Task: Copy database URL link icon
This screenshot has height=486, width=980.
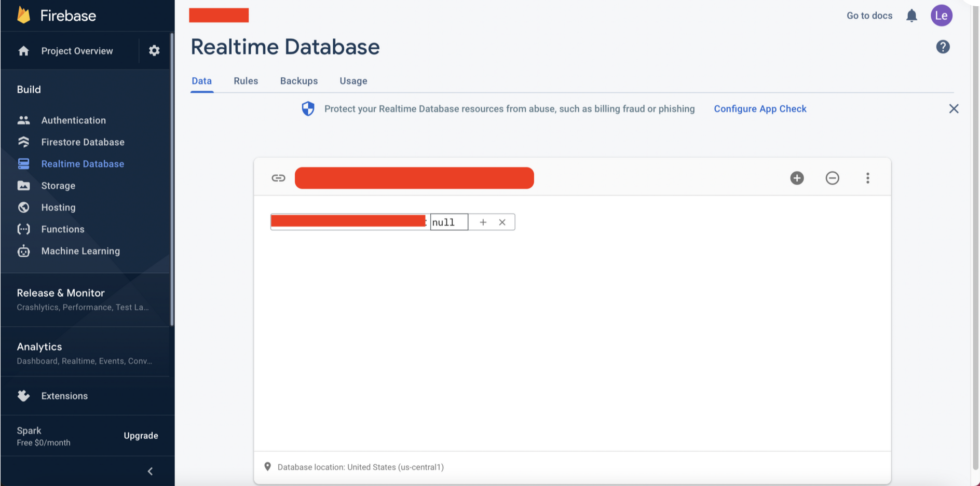Action: pos(278,178)
